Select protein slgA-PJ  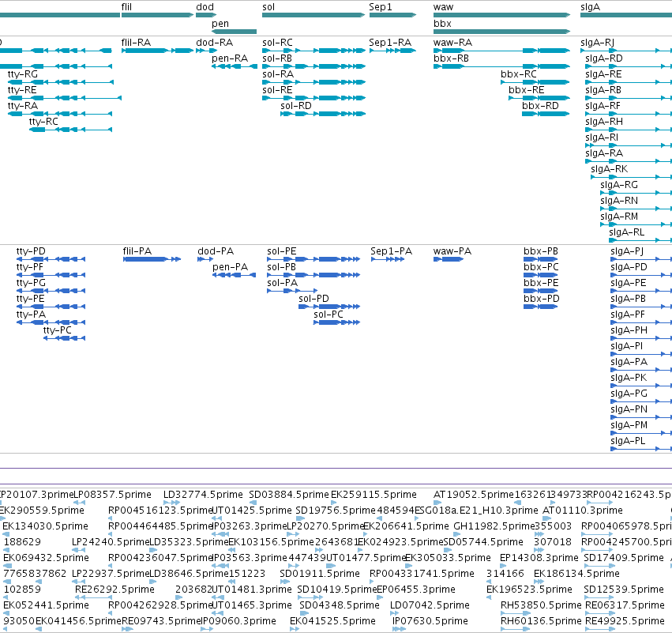(641, 259)
